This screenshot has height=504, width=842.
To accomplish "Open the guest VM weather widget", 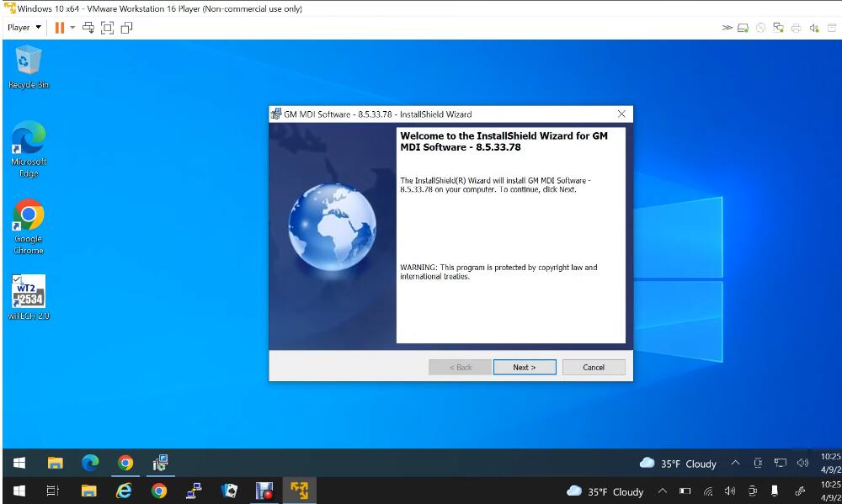I will pos(678,464).
